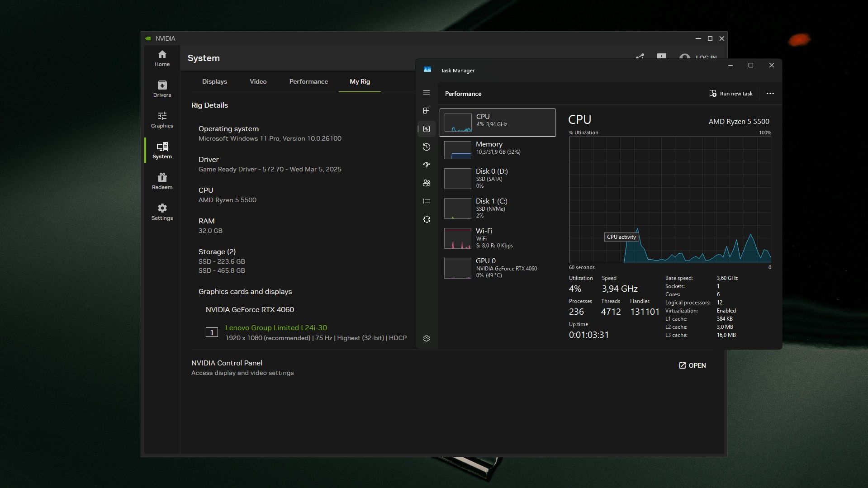The image size is (868, 488).
Task: Switch to the Displays tab
Action: pyautogui.click(x=214, y=81)
